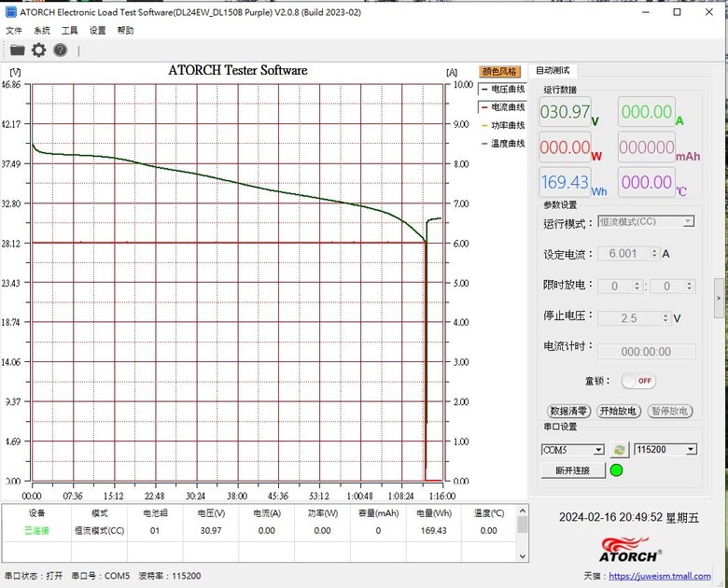The height and width of the screenshot is (588, 728).
Task: Click the 断开连接 disconnect button
Action: (x=573, y=470)
